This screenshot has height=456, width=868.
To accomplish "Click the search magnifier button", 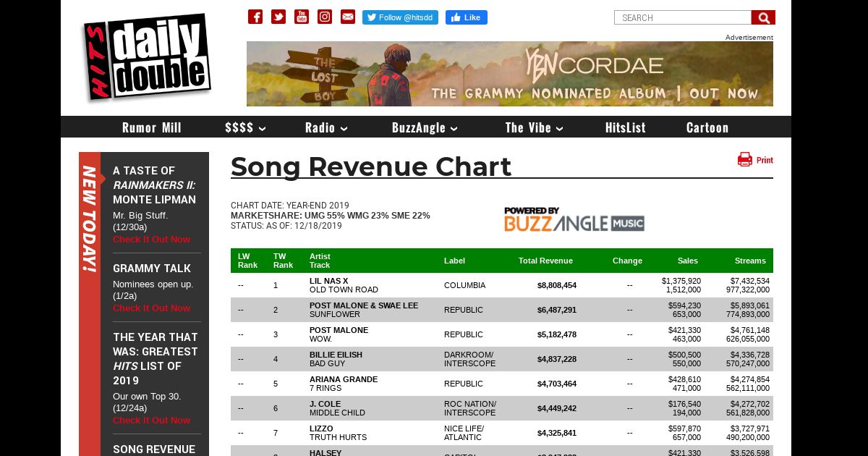I will click(763, 17).
